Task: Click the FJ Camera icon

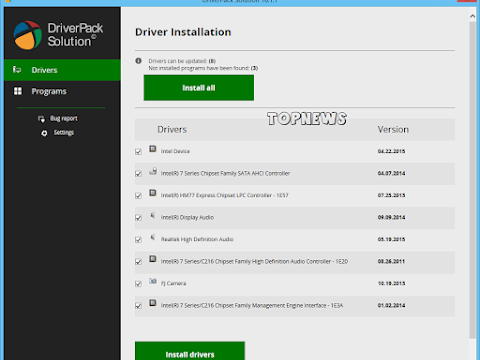Action: coord(153,281)
